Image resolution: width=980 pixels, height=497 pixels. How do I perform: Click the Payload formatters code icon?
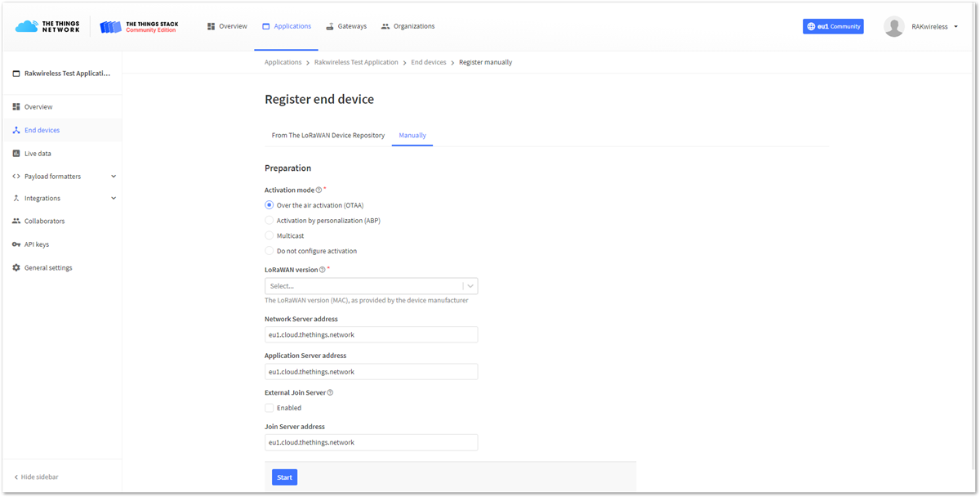(16, 177)
